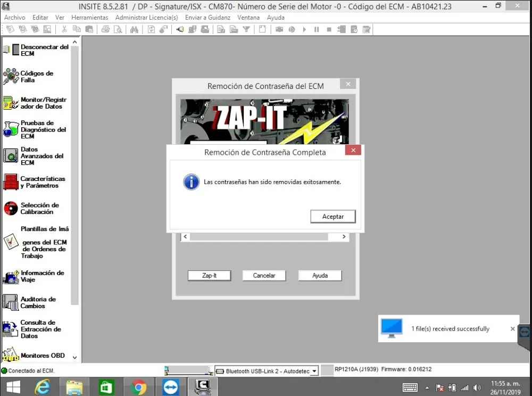Click the connect plug toolbar icon
Screen dimensions: 532x396
pyautogui.click(x=180, y=29)
